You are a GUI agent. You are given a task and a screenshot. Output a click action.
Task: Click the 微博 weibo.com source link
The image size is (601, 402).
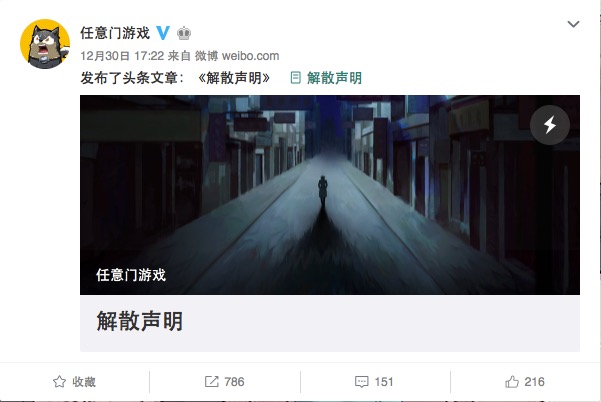tap(237, 56)
